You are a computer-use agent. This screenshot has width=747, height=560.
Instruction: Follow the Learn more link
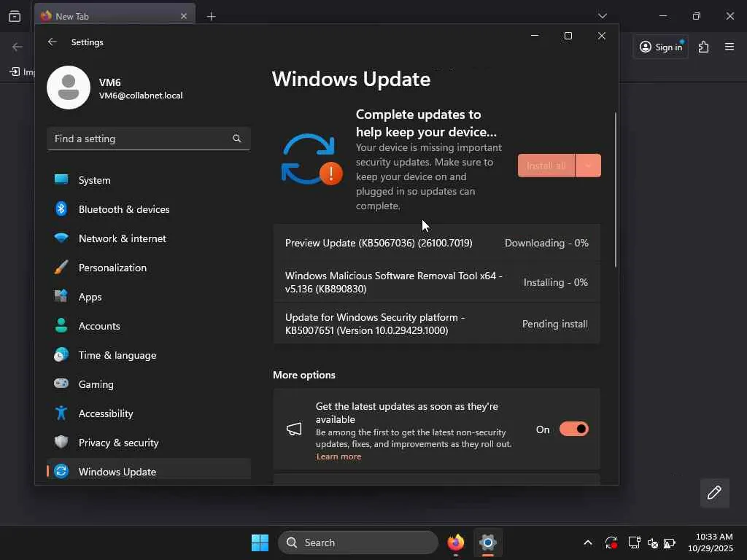click(338, 456)
